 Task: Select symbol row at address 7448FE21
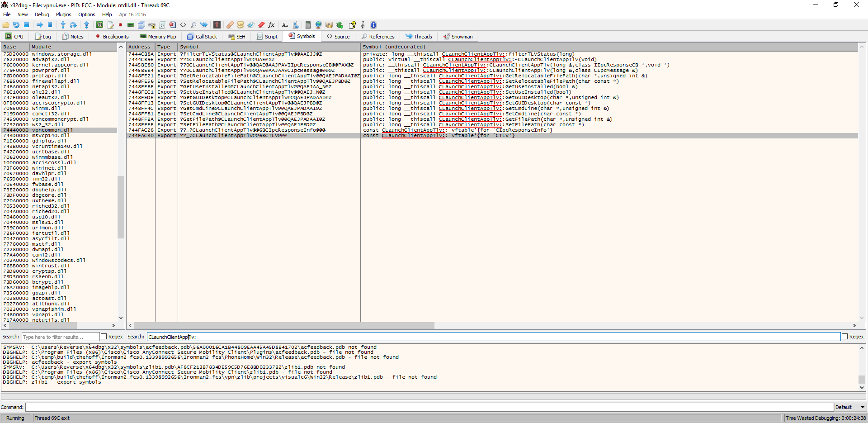492,76
